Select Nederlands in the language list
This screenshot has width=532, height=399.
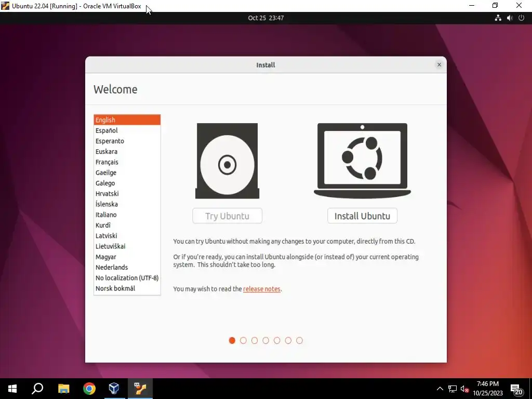(x=127, y=268)
